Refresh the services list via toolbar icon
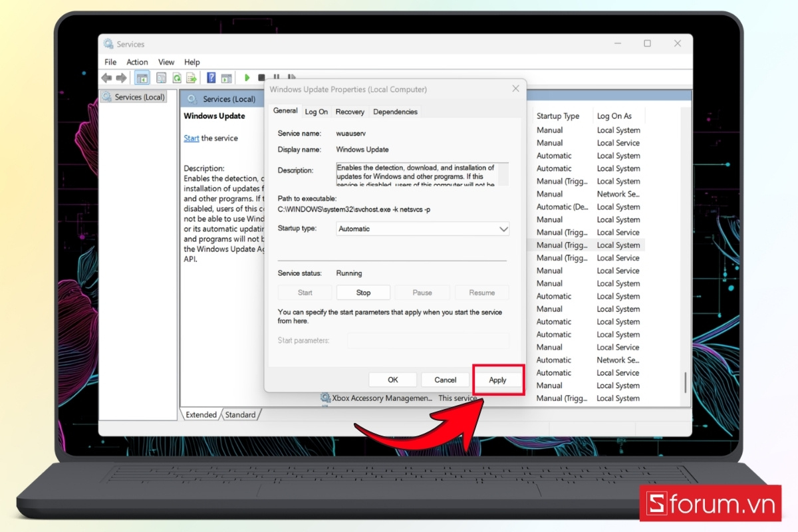The width and height of the screenshot is (798, 532). click(177, 78)
